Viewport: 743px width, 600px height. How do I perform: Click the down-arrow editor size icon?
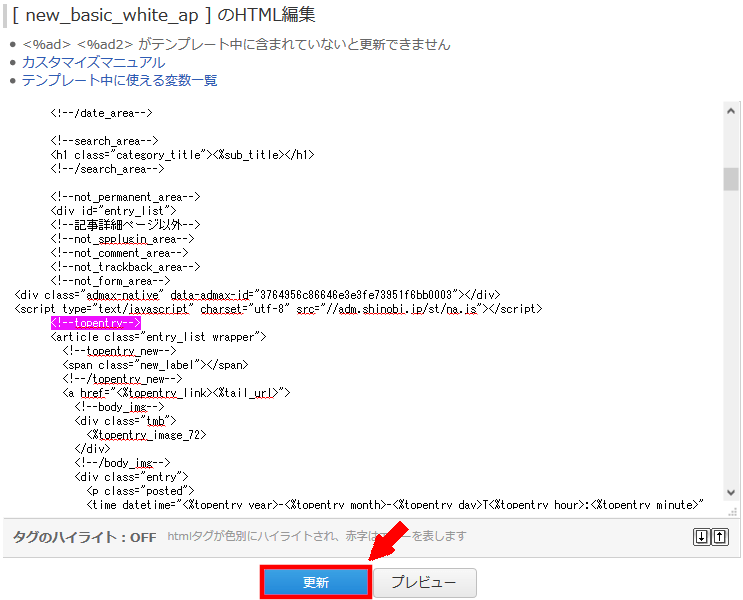point(701,536)
